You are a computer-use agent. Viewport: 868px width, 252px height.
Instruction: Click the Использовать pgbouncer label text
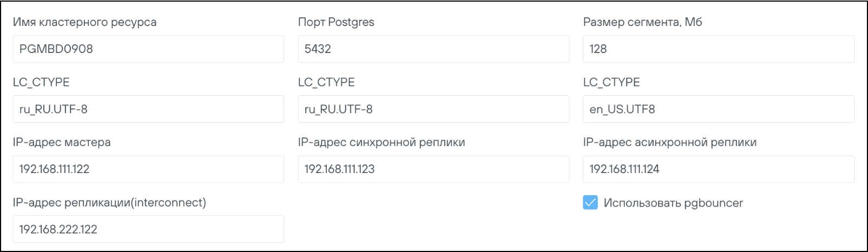tap(673, 203)
